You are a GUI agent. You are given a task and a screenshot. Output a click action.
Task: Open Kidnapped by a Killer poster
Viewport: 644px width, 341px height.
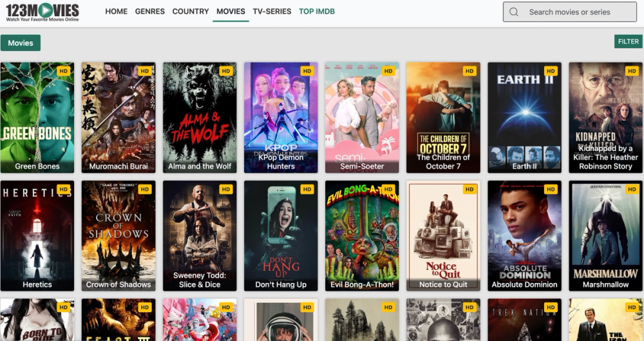point(606,117)
